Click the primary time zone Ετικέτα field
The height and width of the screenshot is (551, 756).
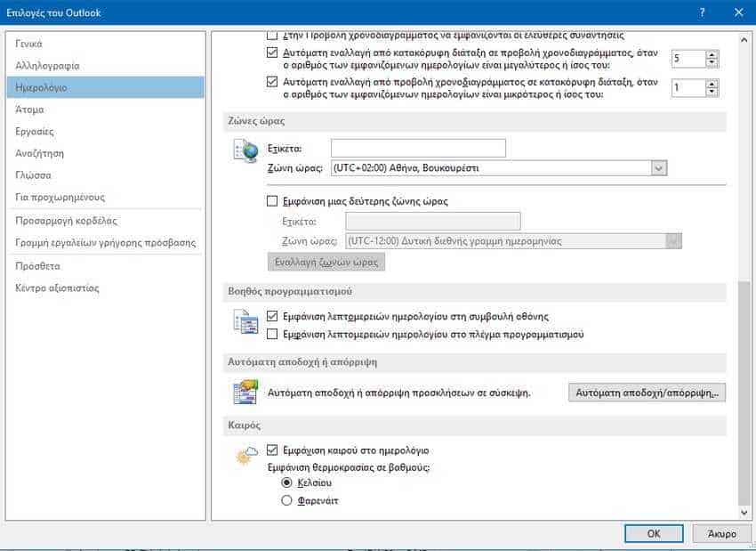pyautogui.click(x=418, y=148)
